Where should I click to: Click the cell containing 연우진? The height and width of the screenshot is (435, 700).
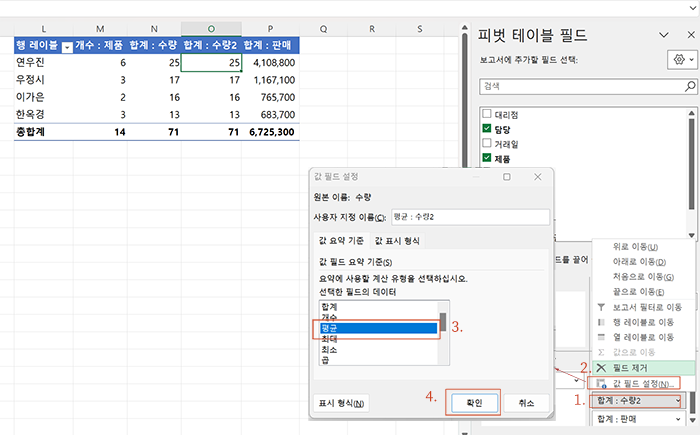[x=44, y=63]
